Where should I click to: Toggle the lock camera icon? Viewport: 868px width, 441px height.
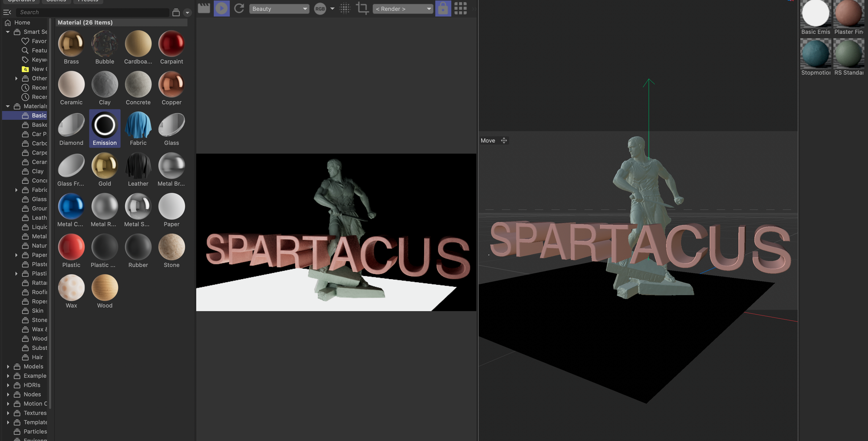coord(443,8)
